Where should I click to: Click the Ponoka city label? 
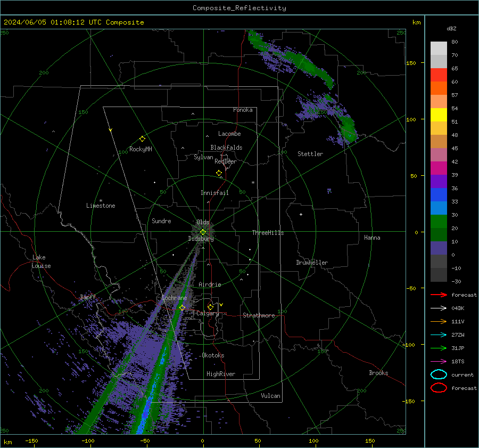click(243, 110)
